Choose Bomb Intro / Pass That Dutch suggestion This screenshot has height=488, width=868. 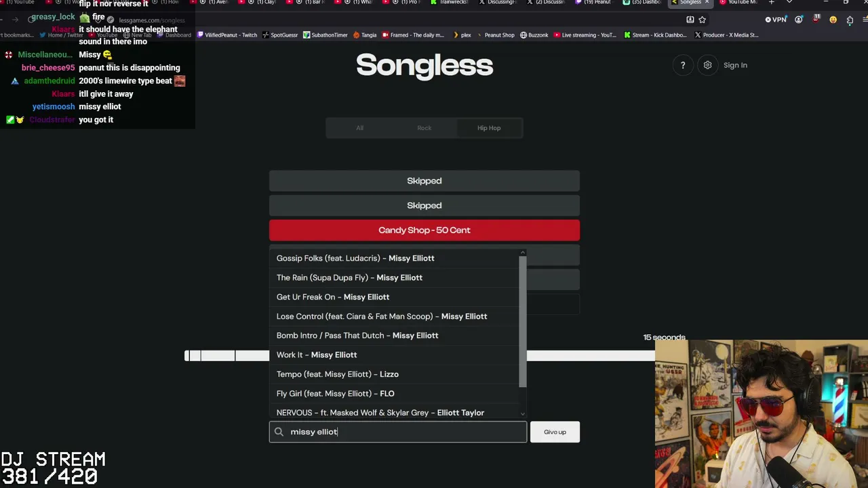click(395, 335)
